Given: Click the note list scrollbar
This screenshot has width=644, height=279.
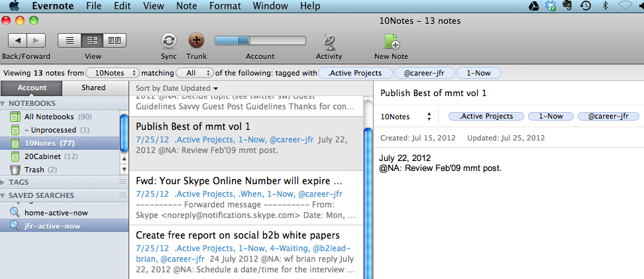Looking at the screenshot, I should coord(368,203).
